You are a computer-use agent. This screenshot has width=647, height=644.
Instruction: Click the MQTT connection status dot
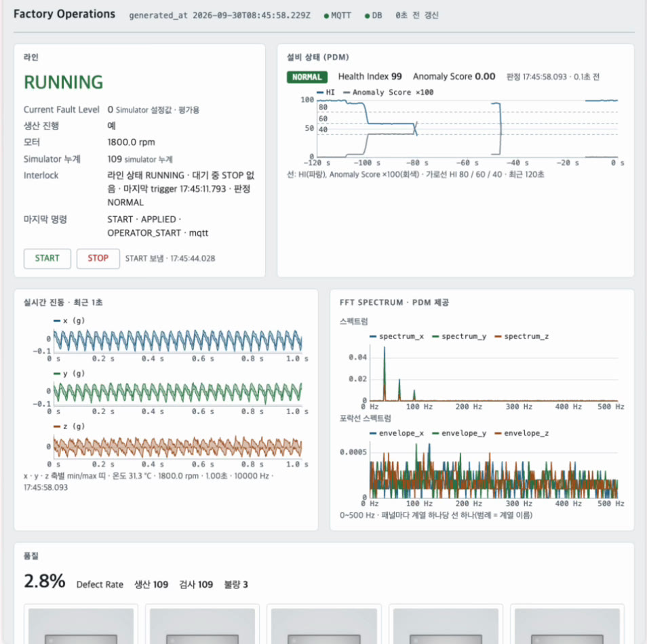(x=326, y=16)
